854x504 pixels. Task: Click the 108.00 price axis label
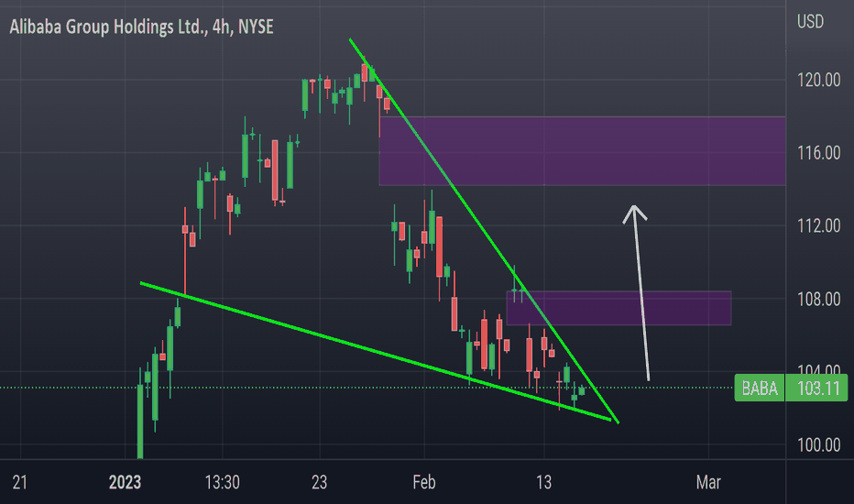coord(818,299)
